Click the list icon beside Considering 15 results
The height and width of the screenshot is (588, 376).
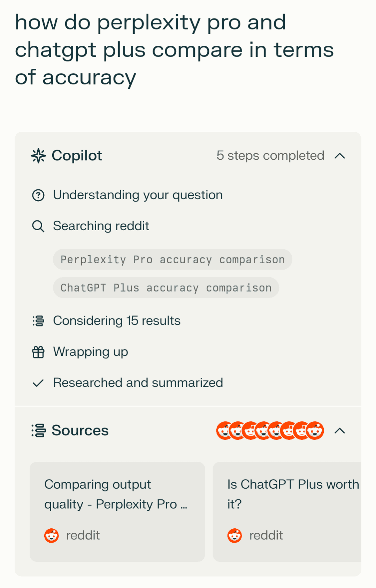(x=38, y=321)
